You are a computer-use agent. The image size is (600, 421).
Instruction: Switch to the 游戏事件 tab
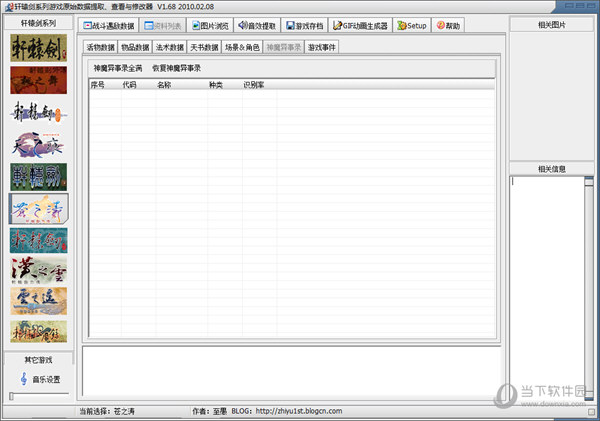point(322,47)
